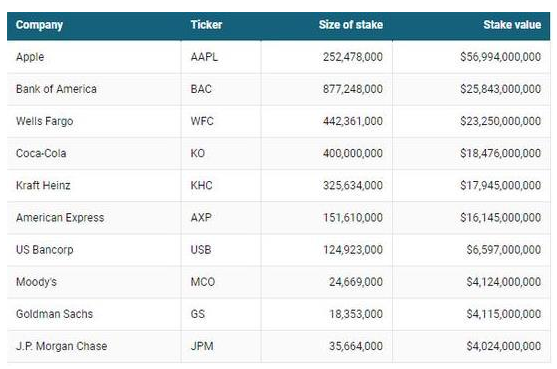Image resolution: width=557 pixels, height=369 pixels.
Task: Click the $6,597,000,000 US Bancorp value
Action: point(504,250)
